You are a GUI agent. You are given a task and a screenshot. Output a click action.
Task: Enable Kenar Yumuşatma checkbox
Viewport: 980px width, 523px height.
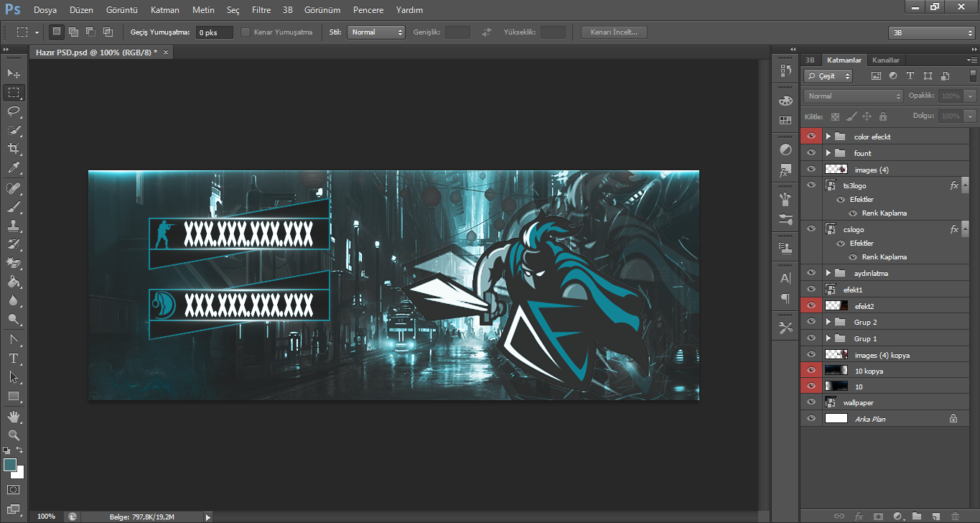click(246, 32)
